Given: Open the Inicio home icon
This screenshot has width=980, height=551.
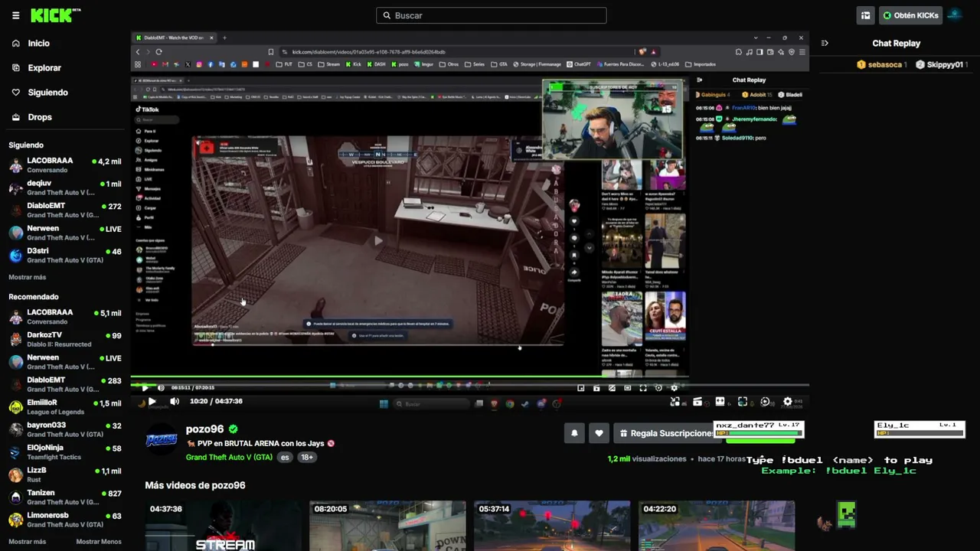Looking at the screenshot, I should click(x=16, y=44).
